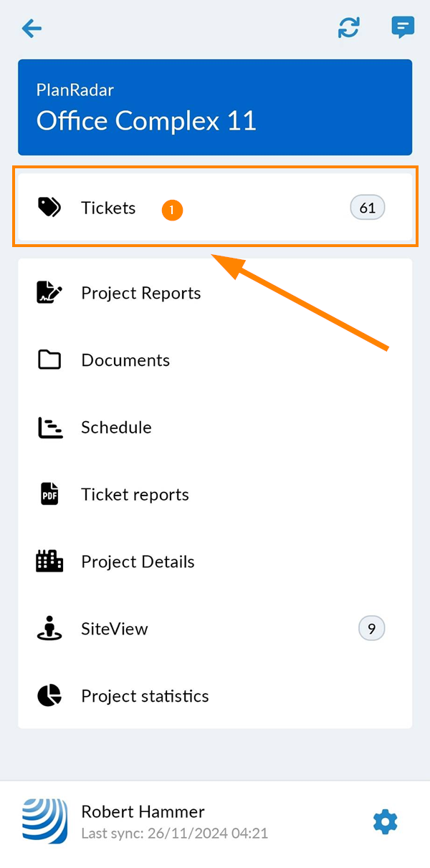The width and height of the screenshot is (430, 868).
Task: Open settings via the gear icon
Action: [x=386, y=821]
